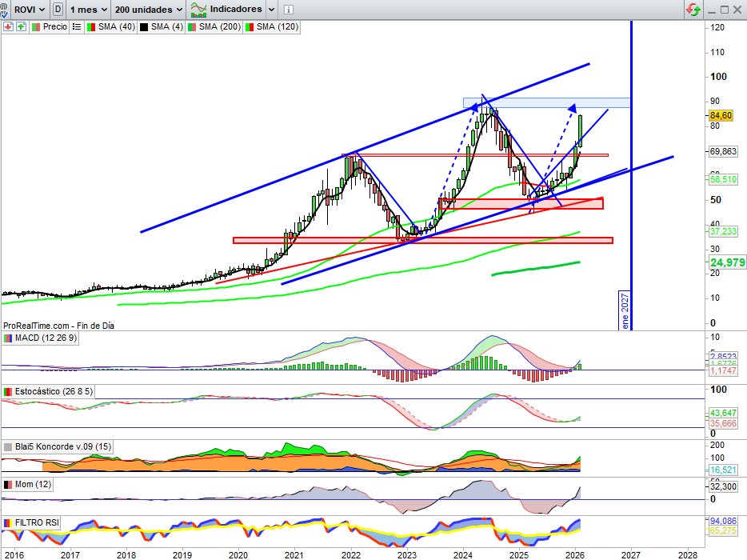Click the 1,1747 MACD value label

[x=723, y=370]
